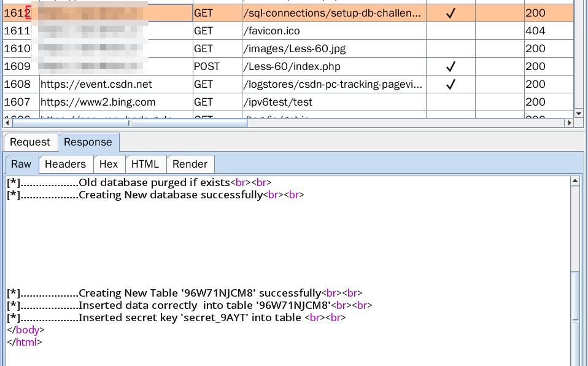
Task: Switch to the HTML tab
Action: pyautogui.click(x=145, y=165)
